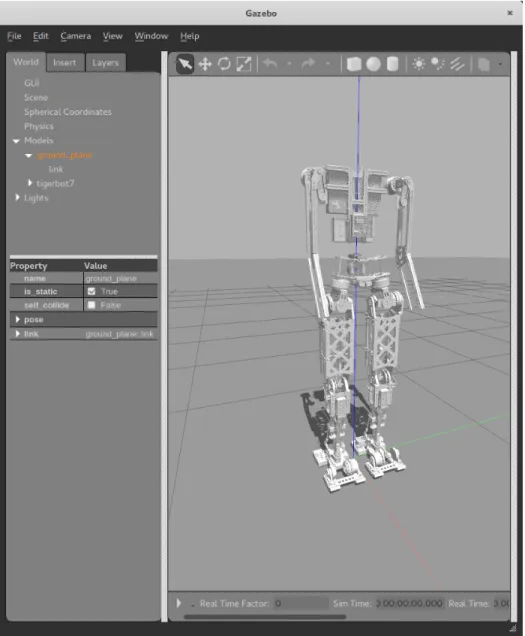
Task: Select the arrow selection mode tool
Action: [185, 64]
